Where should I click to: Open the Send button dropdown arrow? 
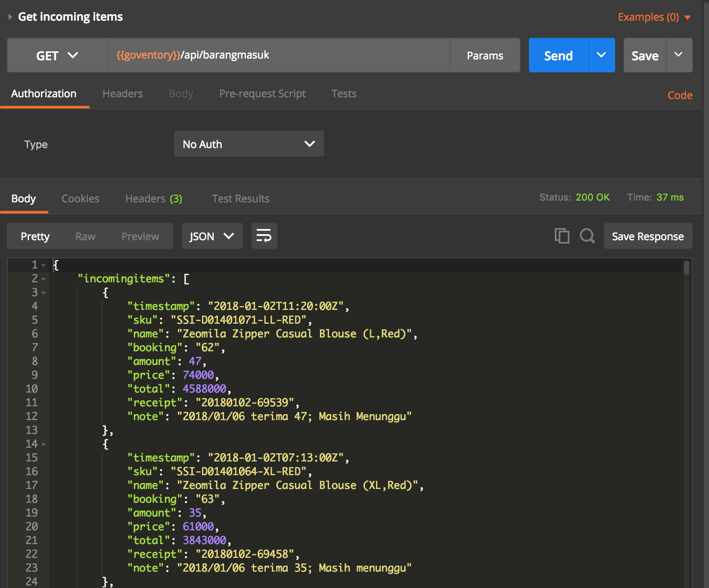point(601,55)
